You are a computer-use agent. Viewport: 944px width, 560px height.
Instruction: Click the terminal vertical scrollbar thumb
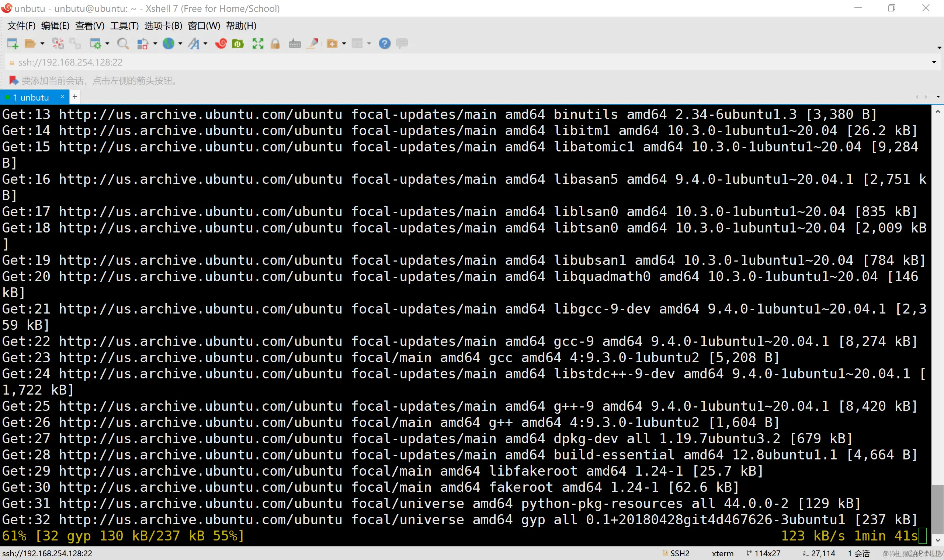tap(937, 510)
